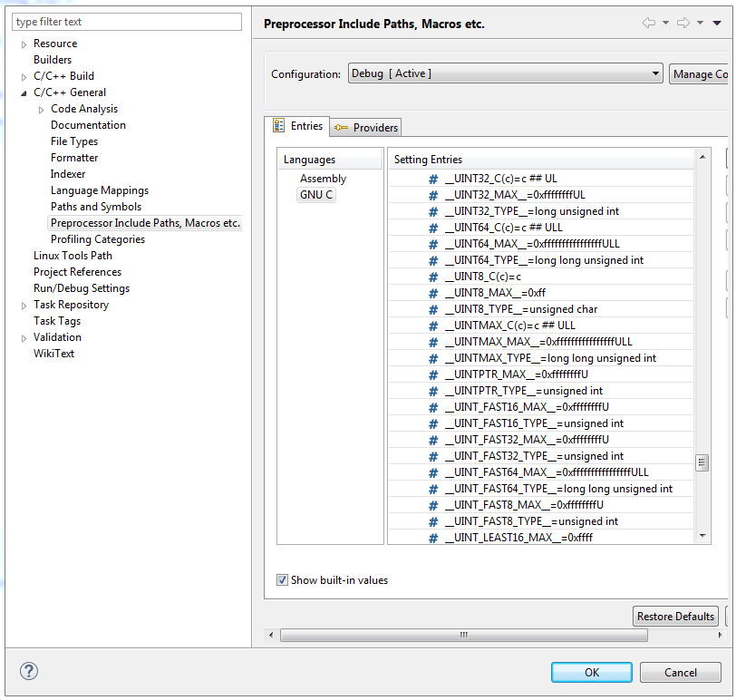Image resolution: width=736 pixels, height=700 pixels.
Task: Click the macro icon beside __UINT8_MAX__=0xff
Action: pos(433,293)
